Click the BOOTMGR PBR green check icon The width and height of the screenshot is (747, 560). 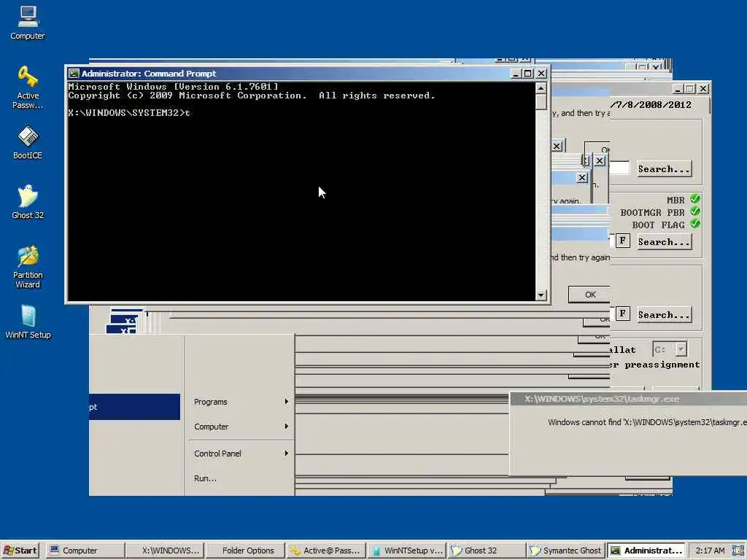click(x=695, y=211)
